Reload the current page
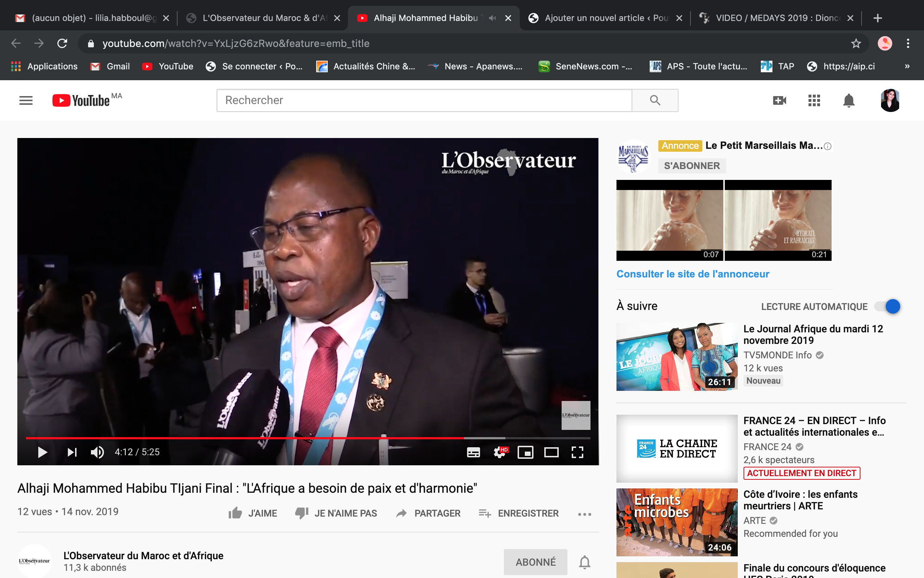Screen dimensions: 924x578 click(62, 43)
